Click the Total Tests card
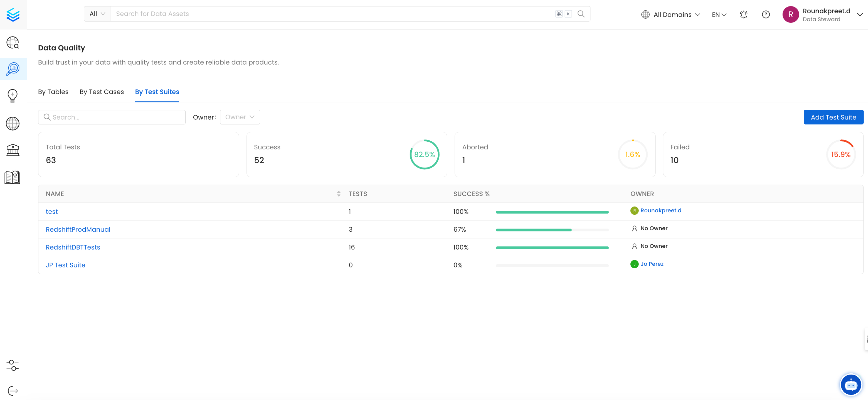The width and height of the screenshot is (868, 417). coord(138,155)
